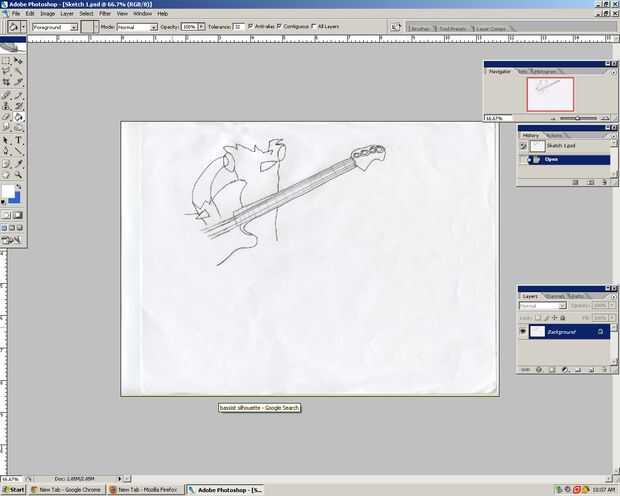Screen dimensions: 620x496
Task: Select the Clone Stamp tool
Action: pos(6,106)
